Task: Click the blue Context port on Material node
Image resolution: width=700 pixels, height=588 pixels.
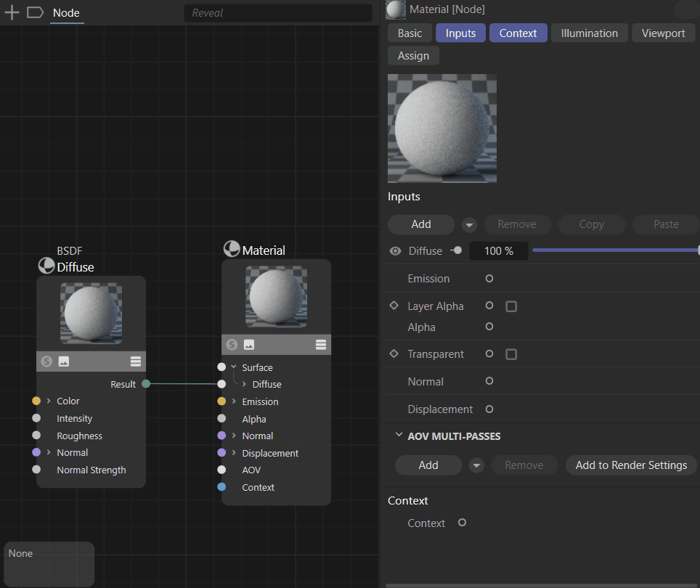Action: (221, 487)
